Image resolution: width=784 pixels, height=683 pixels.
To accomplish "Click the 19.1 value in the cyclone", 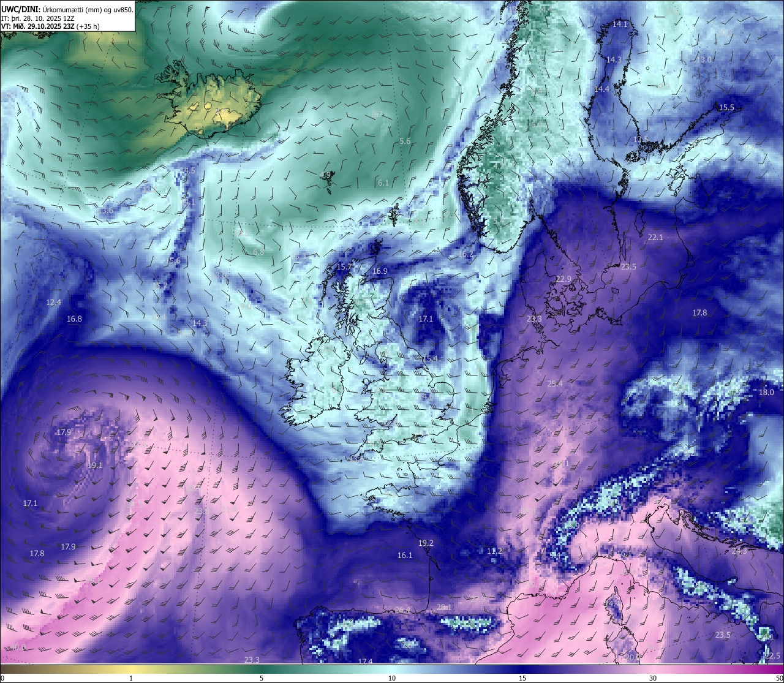I will pyautogui.click(x=95, y=465).
